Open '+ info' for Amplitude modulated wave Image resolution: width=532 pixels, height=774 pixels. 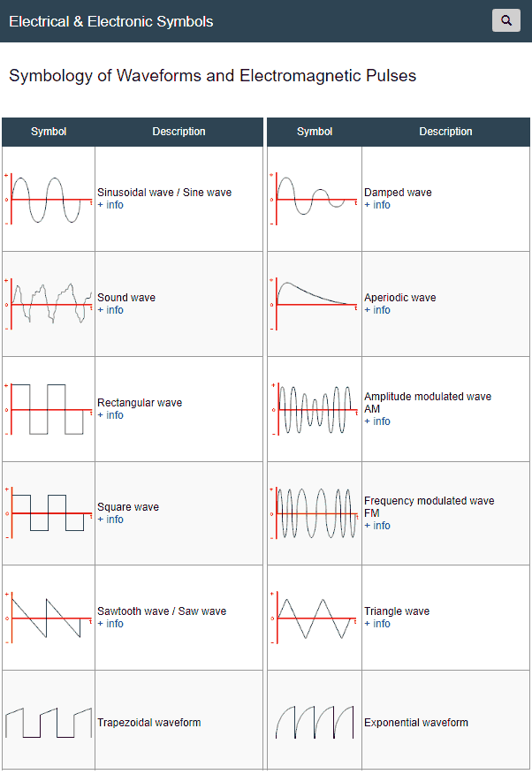(x=377, y=421)
